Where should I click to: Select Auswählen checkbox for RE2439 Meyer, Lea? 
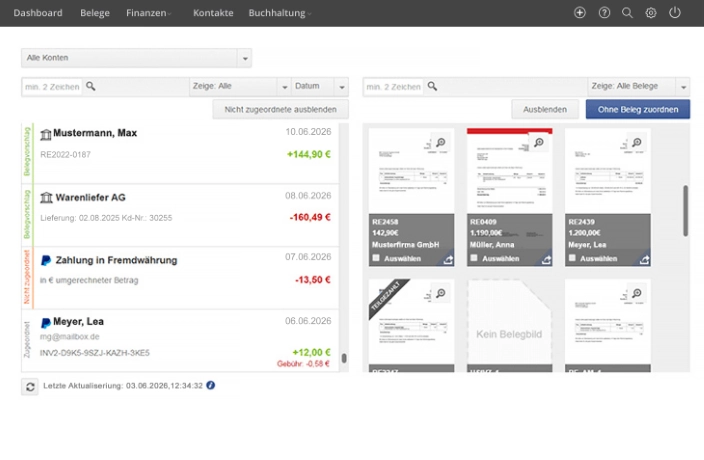point(572,258)
